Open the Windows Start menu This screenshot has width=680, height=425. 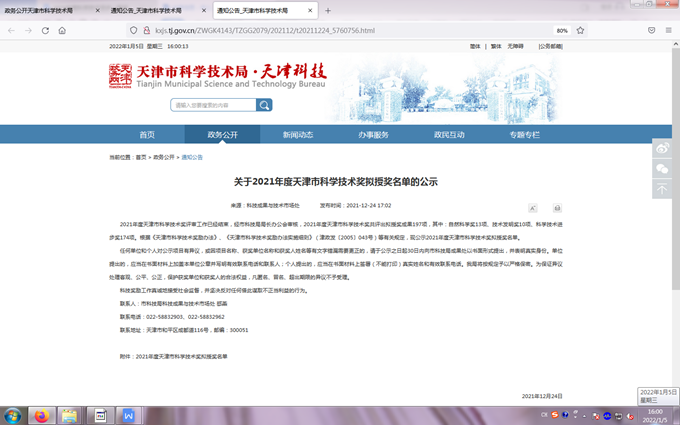(x=12, y=416)
